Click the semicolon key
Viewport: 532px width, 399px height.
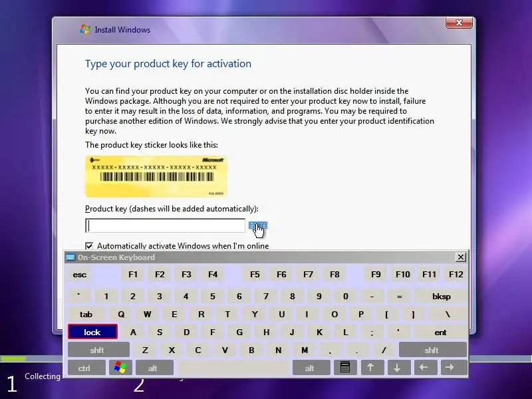pyautogui.click(x=372, y=332)
